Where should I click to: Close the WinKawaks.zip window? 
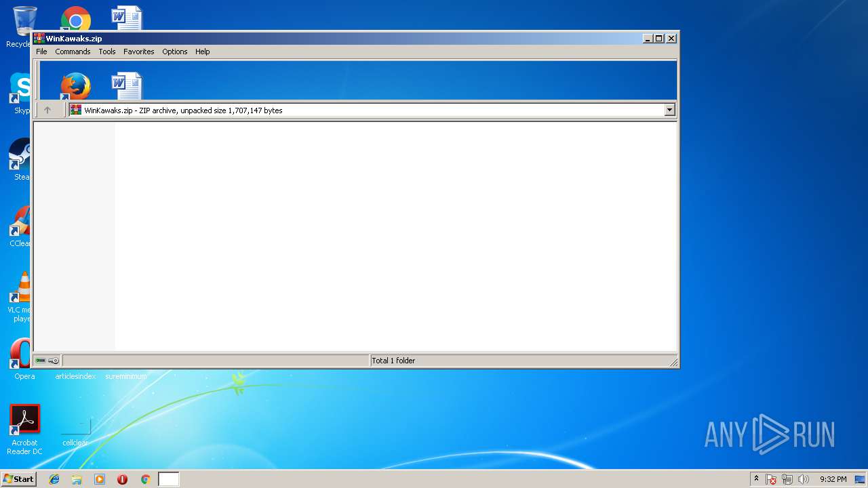[x=671, y=39]
